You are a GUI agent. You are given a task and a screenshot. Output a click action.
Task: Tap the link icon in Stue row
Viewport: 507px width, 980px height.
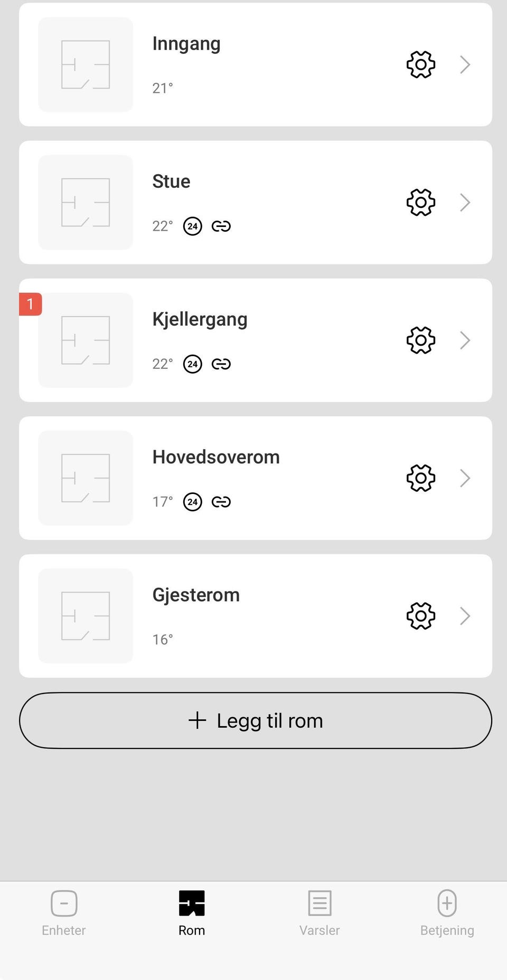221,226
